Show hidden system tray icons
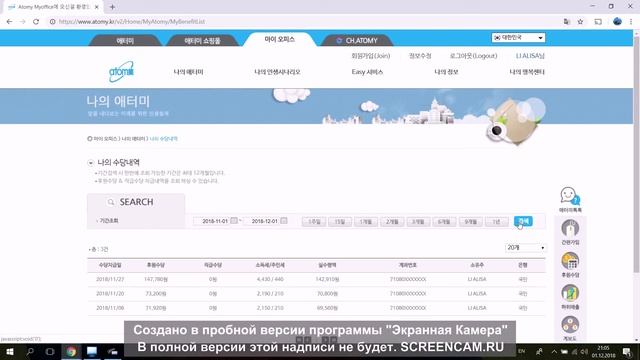640x360 pixels. (554, 351)
